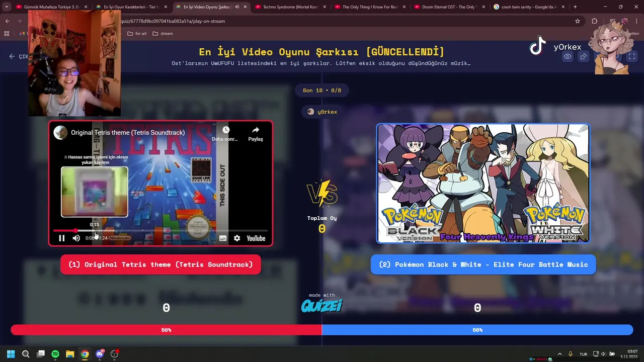Toggle YouTube subtitles on the video

coord(223,238)
